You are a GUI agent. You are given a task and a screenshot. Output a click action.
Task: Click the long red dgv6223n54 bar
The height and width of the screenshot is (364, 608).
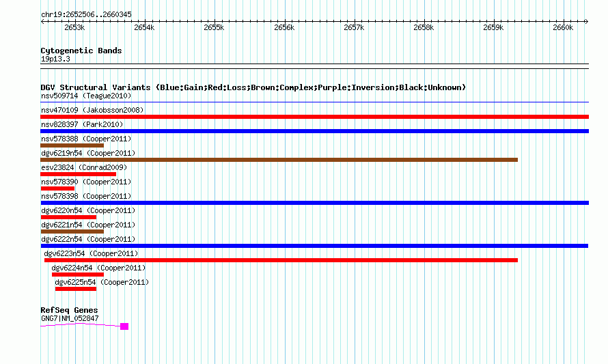pyautogui.click(x=281, y=260)
